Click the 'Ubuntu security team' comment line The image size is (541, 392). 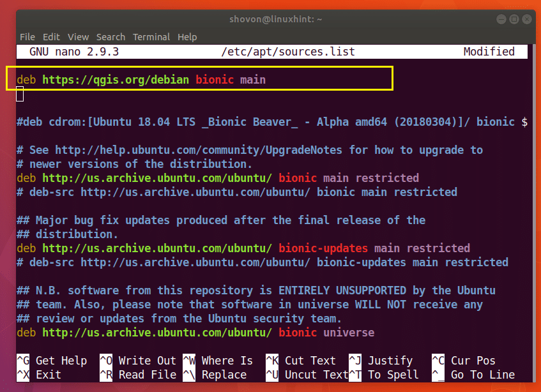coord(179,319)
